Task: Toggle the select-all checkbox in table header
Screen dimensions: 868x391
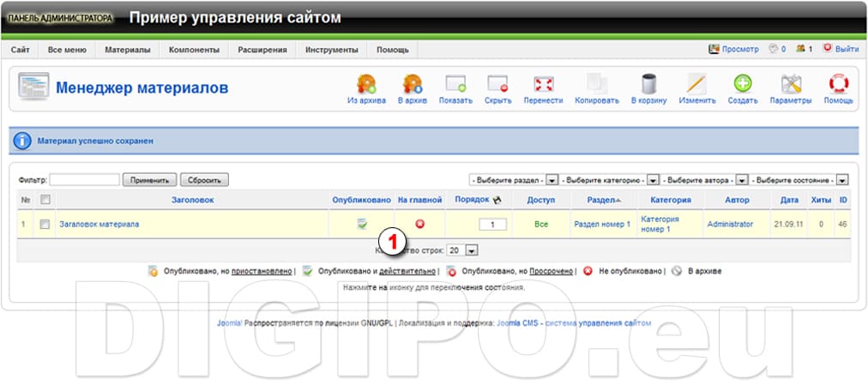Action: click(x=45, y=200)
